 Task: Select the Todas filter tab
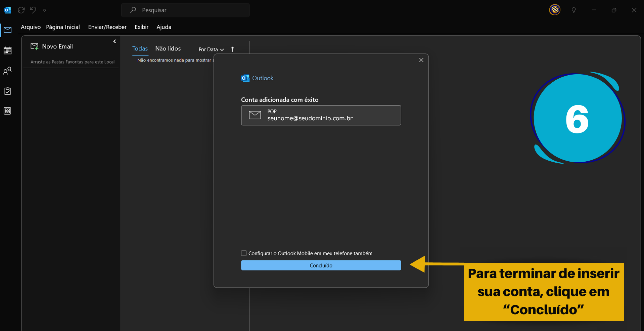tap(140, 49)
